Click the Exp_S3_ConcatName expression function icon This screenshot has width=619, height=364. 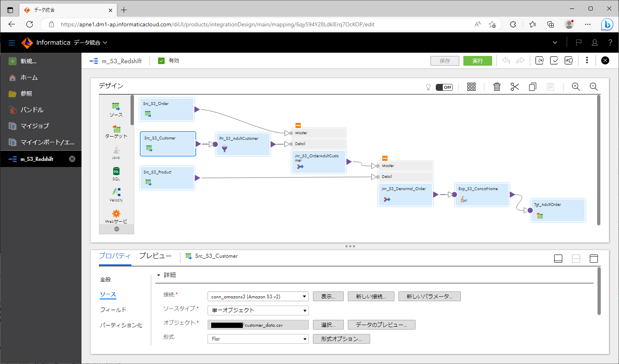(463, 199)
